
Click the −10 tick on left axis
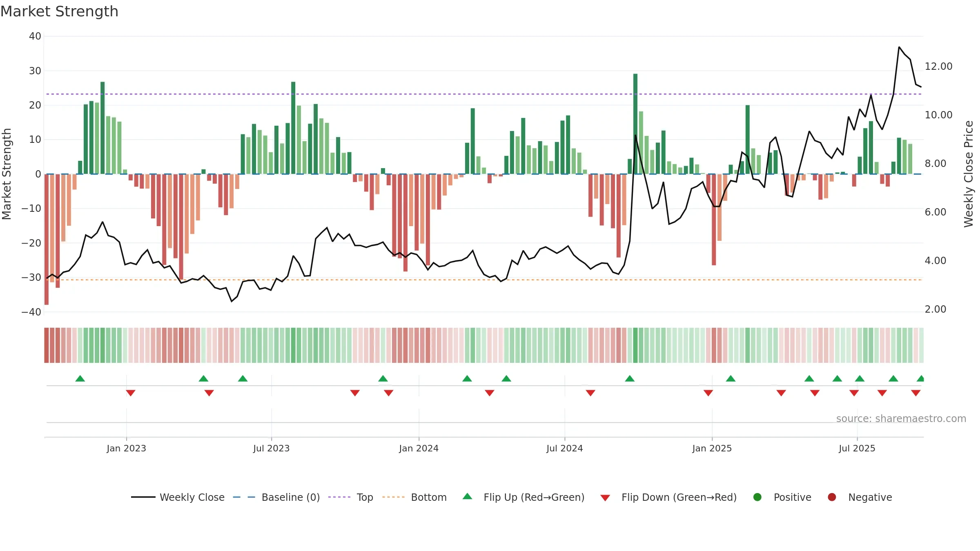click(31, 209)
